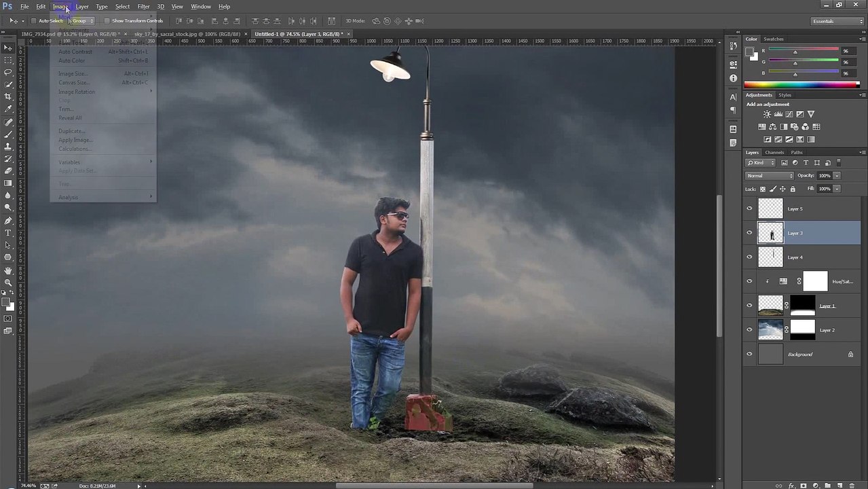The width and height of the screenshot is (868, 489).
Task: Hide the Hue/Saturation layer eye
Action: 749,281
